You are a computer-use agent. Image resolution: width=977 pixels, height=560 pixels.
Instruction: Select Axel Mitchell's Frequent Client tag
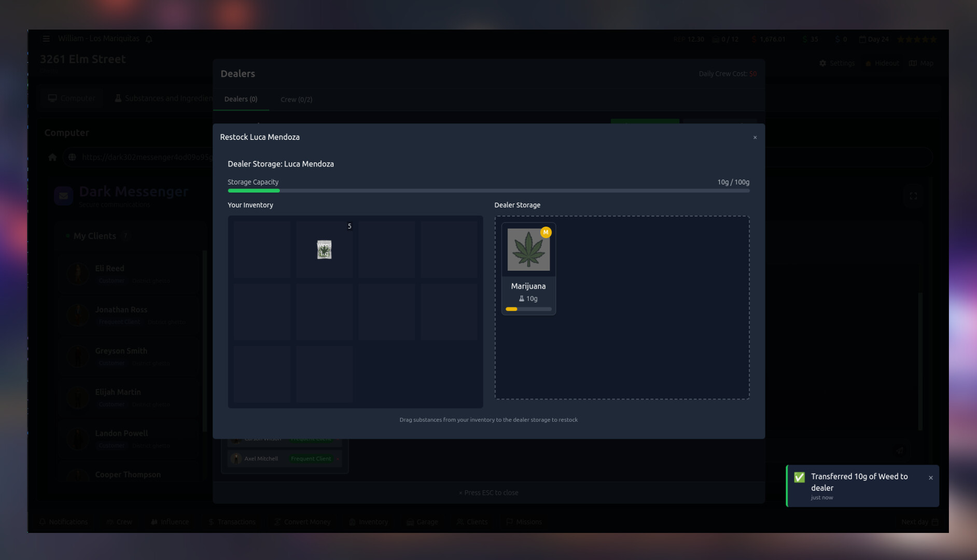311,458
